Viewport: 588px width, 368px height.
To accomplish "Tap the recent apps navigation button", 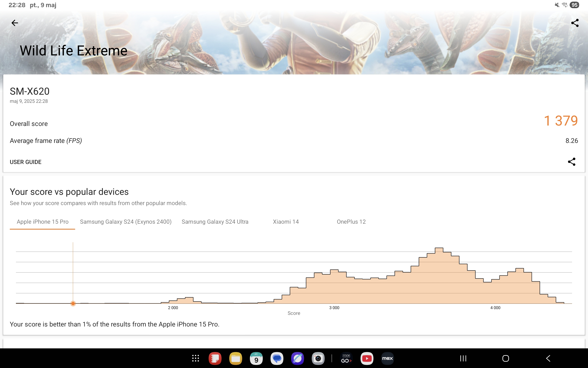I will (463, 358).
